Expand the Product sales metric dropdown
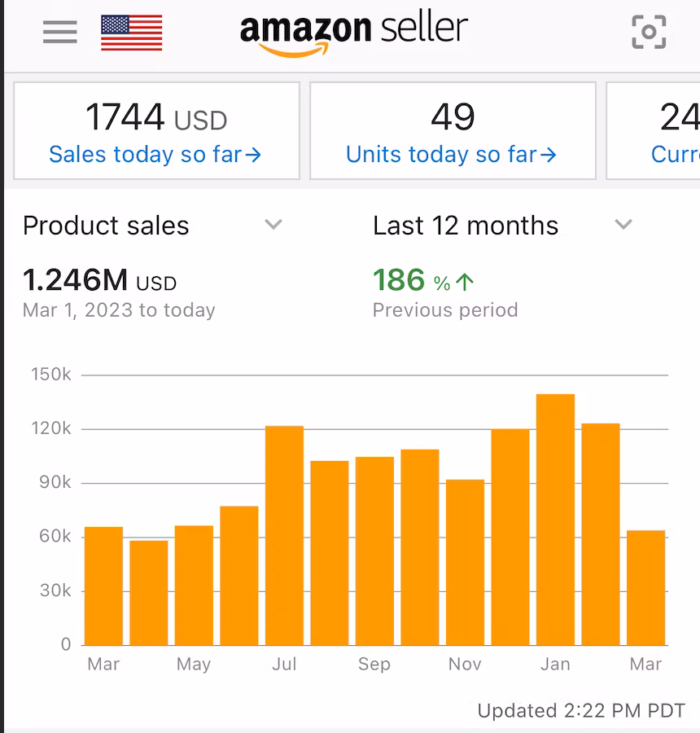This screenshot has height=733, width=700. [273, 225]
